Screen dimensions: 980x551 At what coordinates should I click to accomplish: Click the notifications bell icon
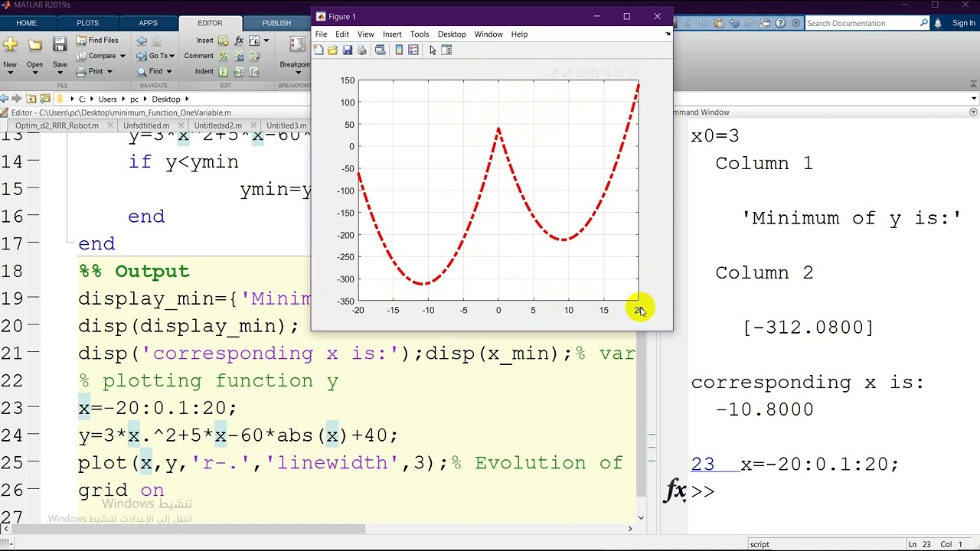pos(938,23)
